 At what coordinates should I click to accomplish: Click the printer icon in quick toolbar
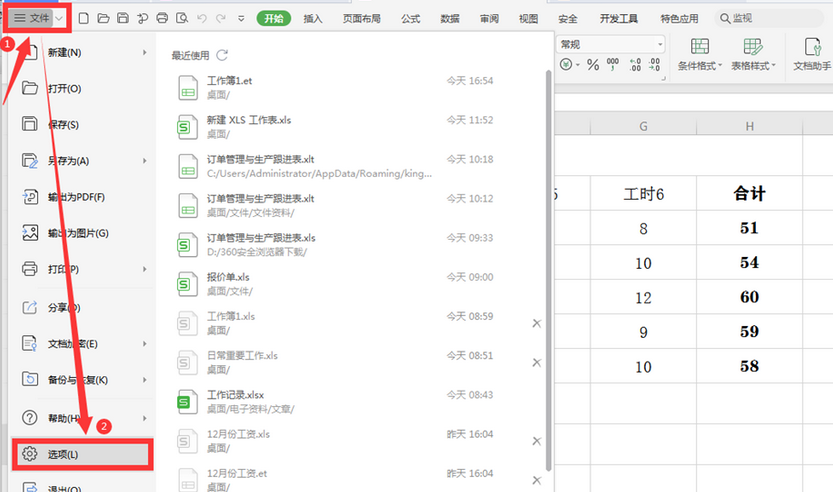(162, 18)
